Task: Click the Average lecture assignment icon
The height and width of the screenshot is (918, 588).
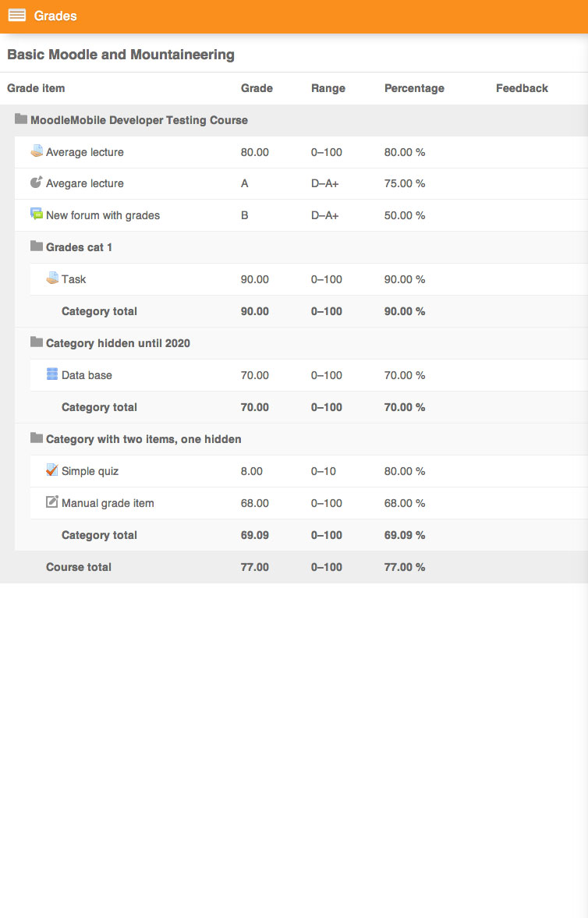Action: tap(37, 151)
